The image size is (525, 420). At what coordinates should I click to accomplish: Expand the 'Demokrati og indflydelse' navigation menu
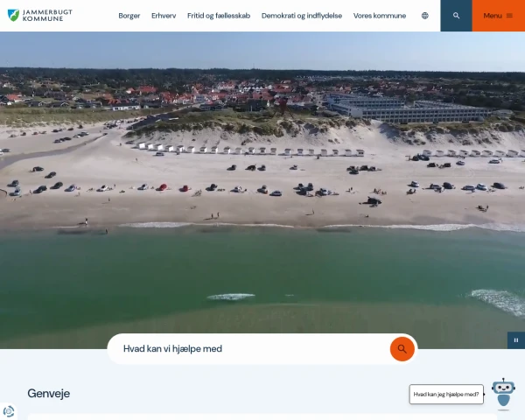302,16
